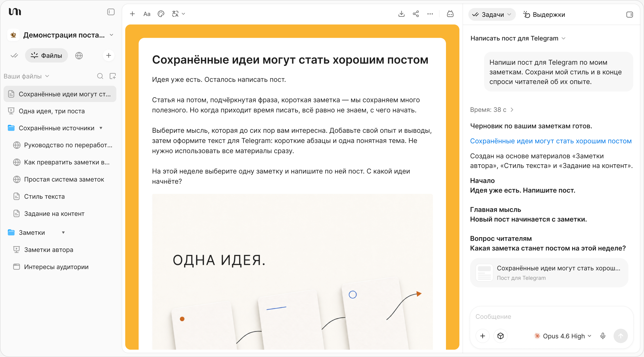Viewport: 644px width, 357px height.
Task: Open the blue link Сохранённые идеи могут стать хорошим постом
Action: 551,141
